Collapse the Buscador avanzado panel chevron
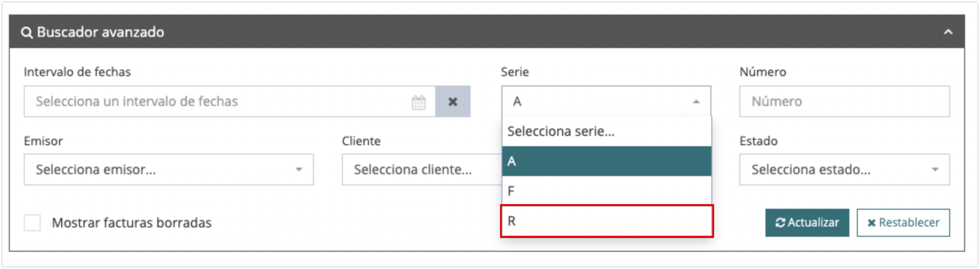This screenshot has height=269, width=980. click(x=948, y=32)
